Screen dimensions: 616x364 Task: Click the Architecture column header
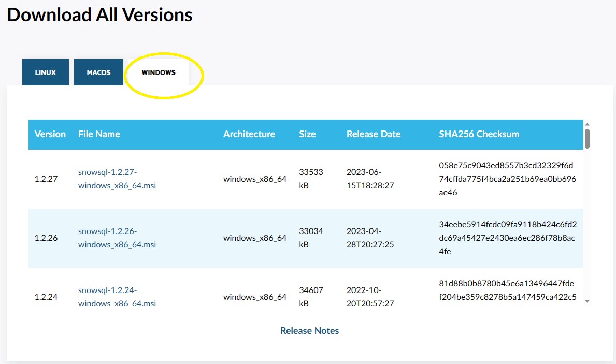coord(249,134)
